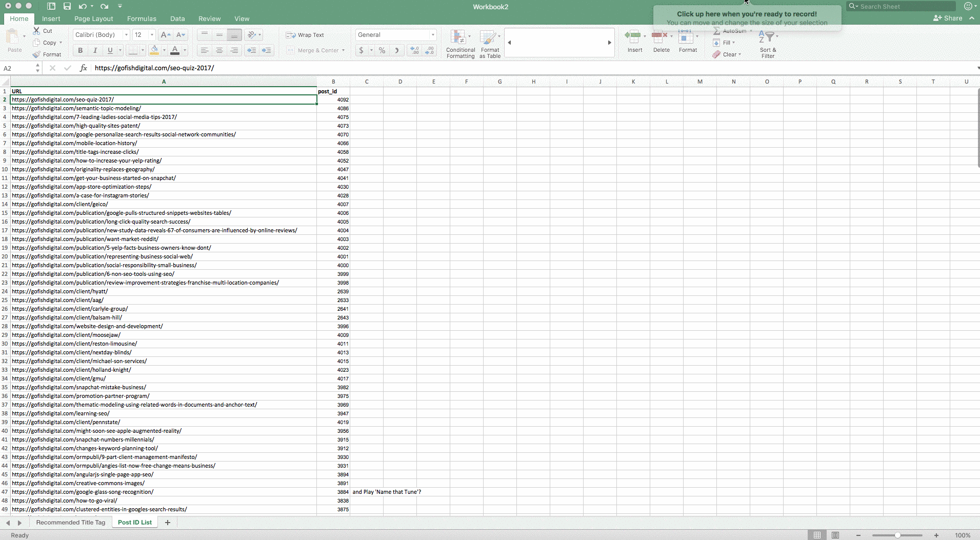Open the Recommended Title Tag sheet
Image resolution: width=980 pixels, height=540 pixels.
[70, 523]
